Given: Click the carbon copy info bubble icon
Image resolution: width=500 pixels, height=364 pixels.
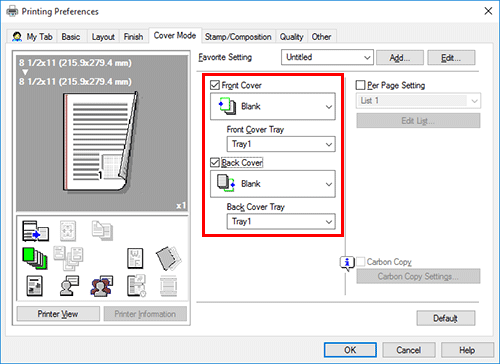Looking at the screenshot, I should coord(347,263).
